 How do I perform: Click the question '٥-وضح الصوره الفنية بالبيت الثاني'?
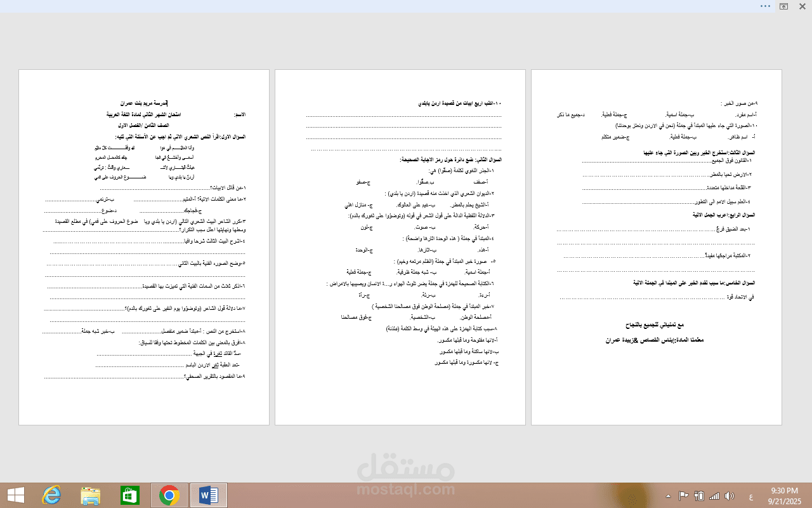point(211,263)
